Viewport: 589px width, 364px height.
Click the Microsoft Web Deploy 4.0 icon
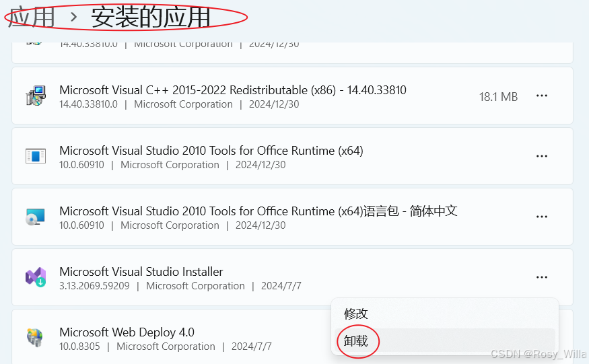(35, 337)
